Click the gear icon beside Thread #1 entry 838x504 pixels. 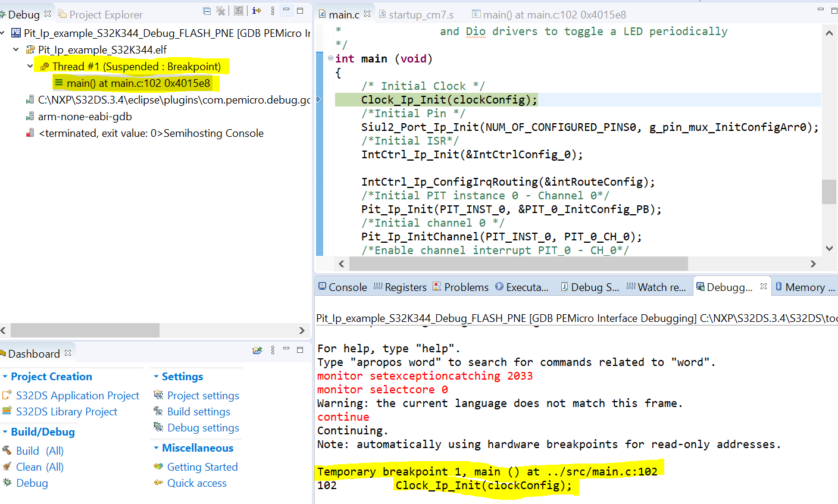44,65
